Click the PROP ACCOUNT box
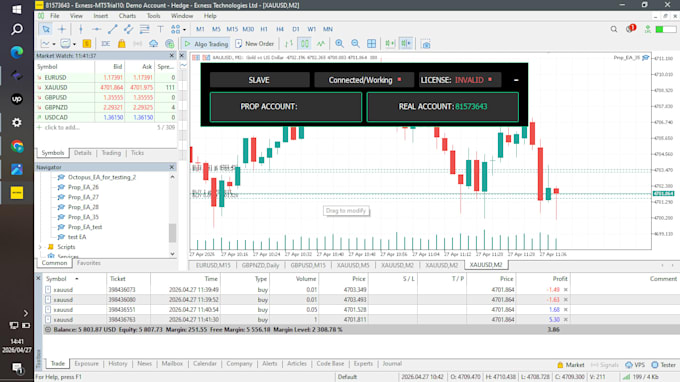 (x=286, y=107)
